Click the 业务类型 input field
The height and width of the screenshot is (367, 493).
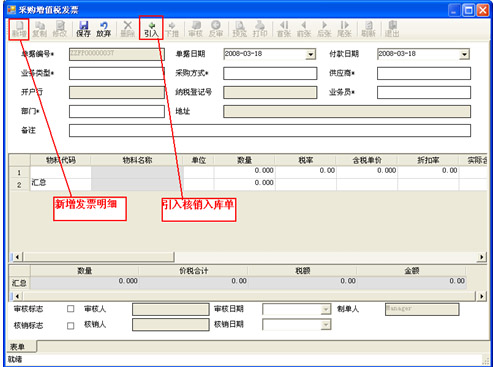click(x=117, y=73)
